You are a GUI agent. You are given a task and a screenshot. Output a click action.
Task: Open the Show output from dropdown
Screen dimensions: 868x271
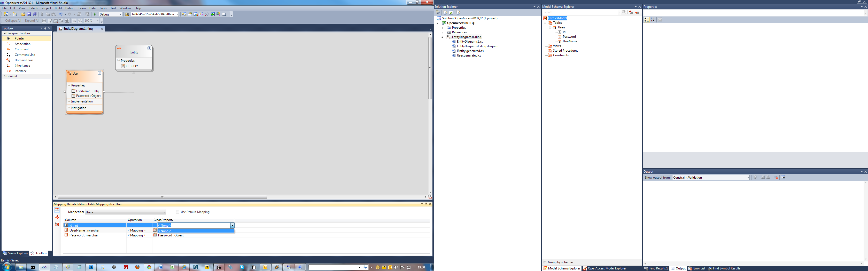click(x=711, y=177)
